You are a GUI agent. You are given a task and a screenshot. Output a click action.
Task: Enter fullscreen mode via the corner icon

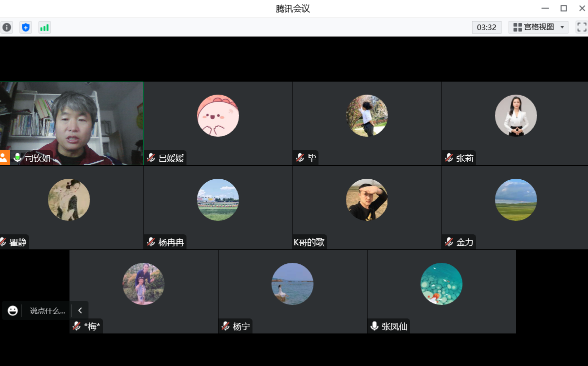581,27
